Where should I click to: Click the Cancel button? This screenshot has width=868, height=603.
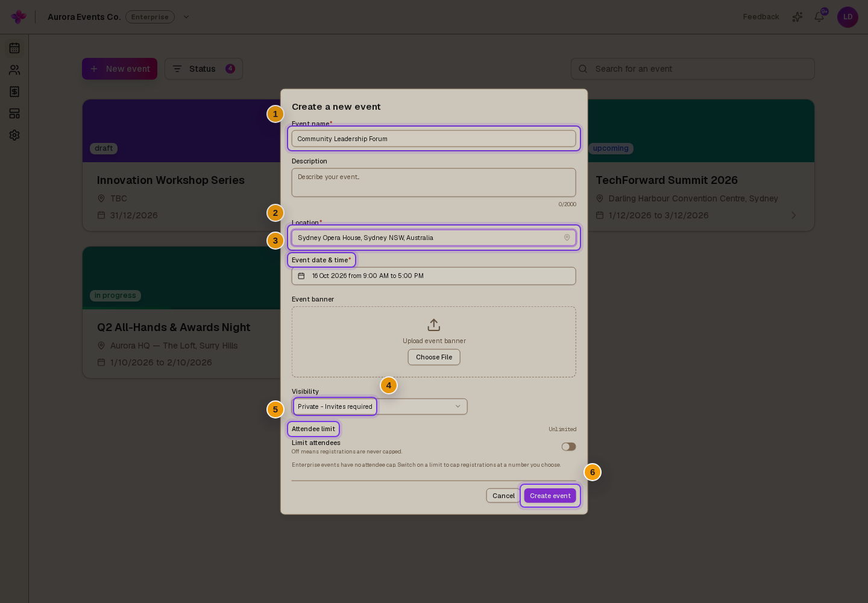tap(503, 496)
